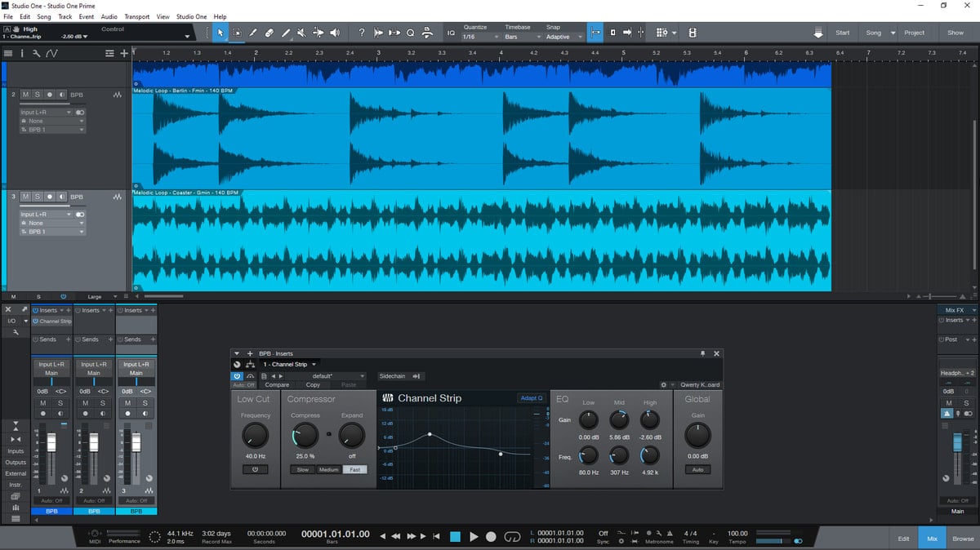Screen dimensions: 980x550
Task: Add a track with the plus icon
Action: point(124,53)
